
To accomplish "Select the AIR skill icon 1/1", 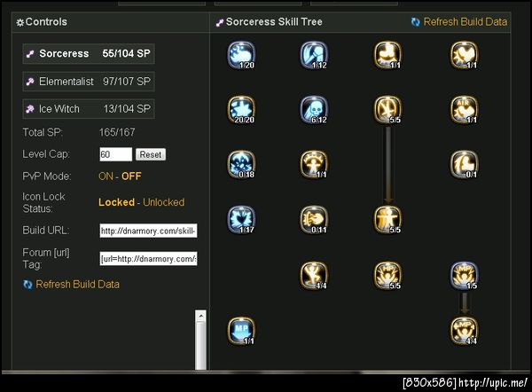I will (465, 110).
